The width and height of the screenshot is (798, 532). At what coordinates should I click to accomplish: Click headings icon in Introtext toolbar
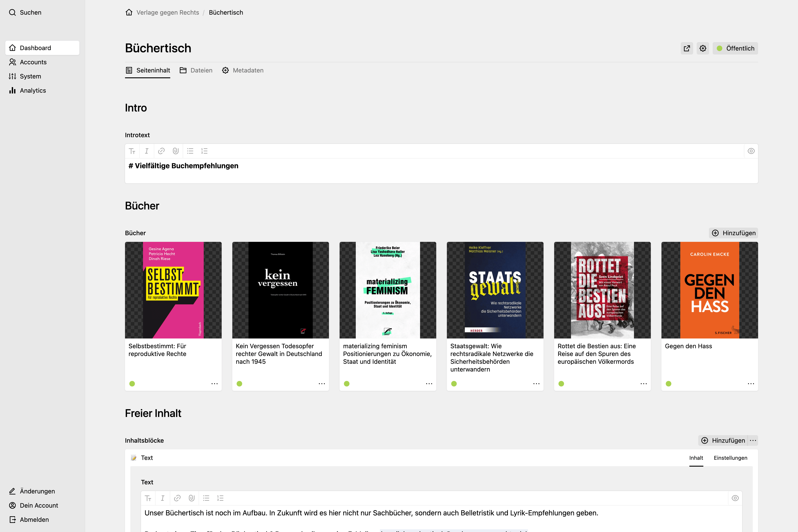132,151
